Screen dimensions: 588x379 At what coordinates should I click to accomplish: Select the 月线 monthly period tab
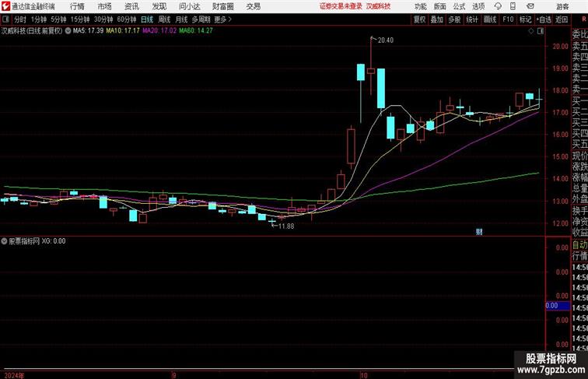[181, 19]
